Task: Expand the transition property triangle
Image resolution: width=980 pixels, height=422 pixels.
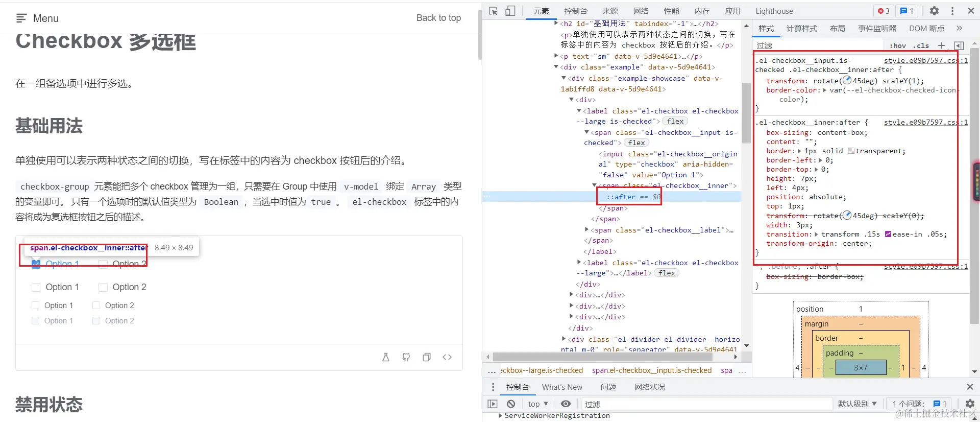Action: click(816, 235)
